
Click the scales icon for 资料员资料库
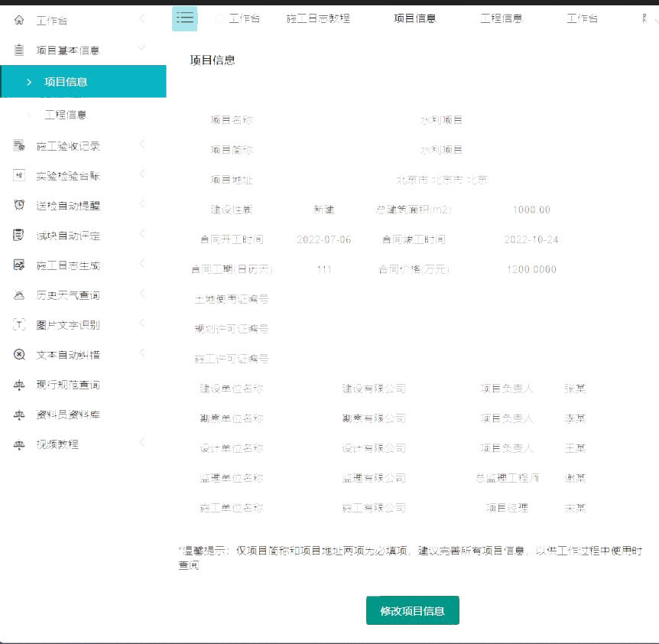coord(19,414)
